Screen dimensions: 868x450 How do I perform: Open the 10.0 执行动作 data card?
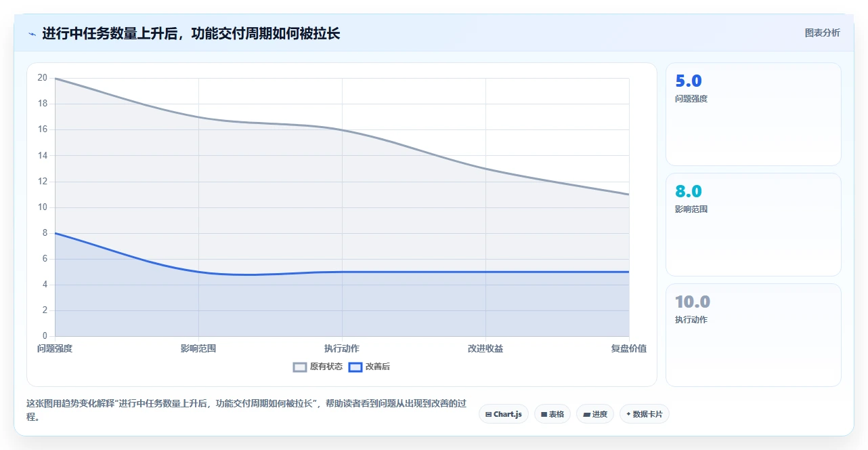point(754,335)
